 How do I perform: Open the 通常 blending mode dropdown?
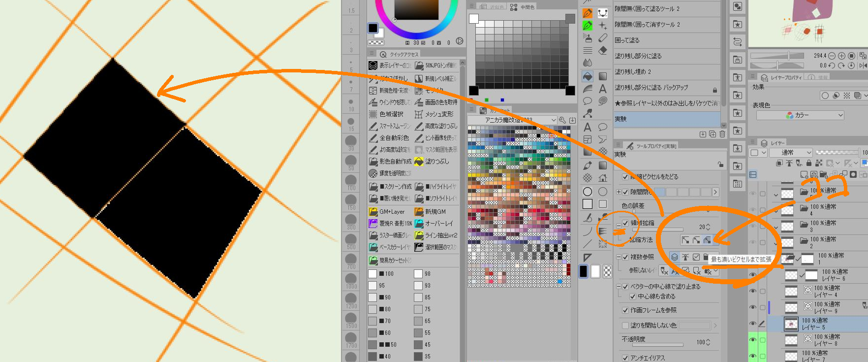click(x=790, y=153)
